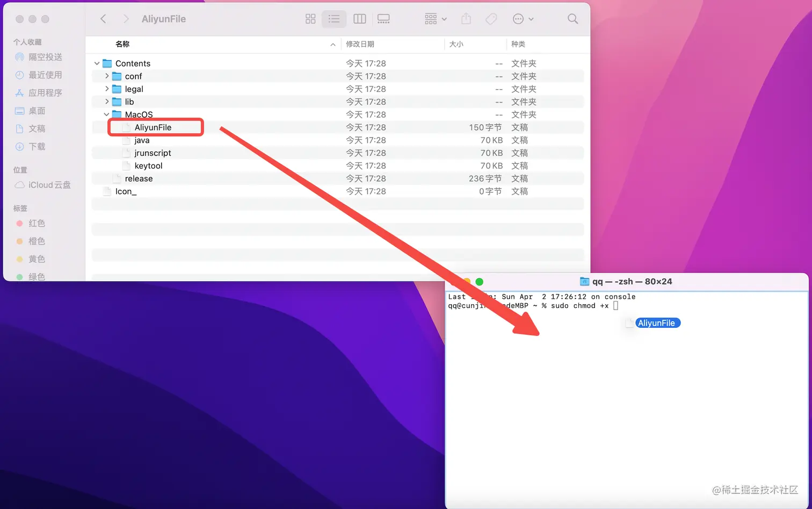
Task: Go back in Finder history
Action: (103, 19)
